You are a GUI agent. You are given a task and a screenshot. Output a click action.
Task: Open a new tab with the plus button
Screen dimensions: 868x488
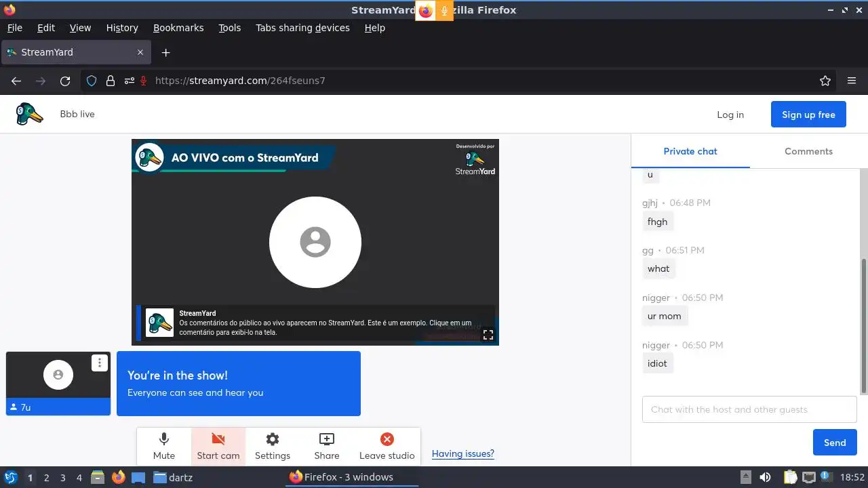click(x=165, y=52)
